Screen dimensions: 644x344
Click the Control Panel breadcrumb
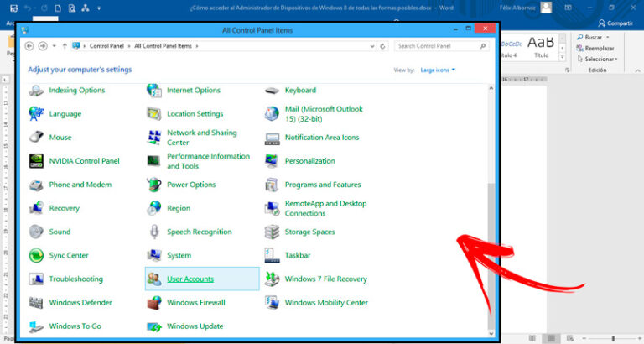click(x=106, y=46)
